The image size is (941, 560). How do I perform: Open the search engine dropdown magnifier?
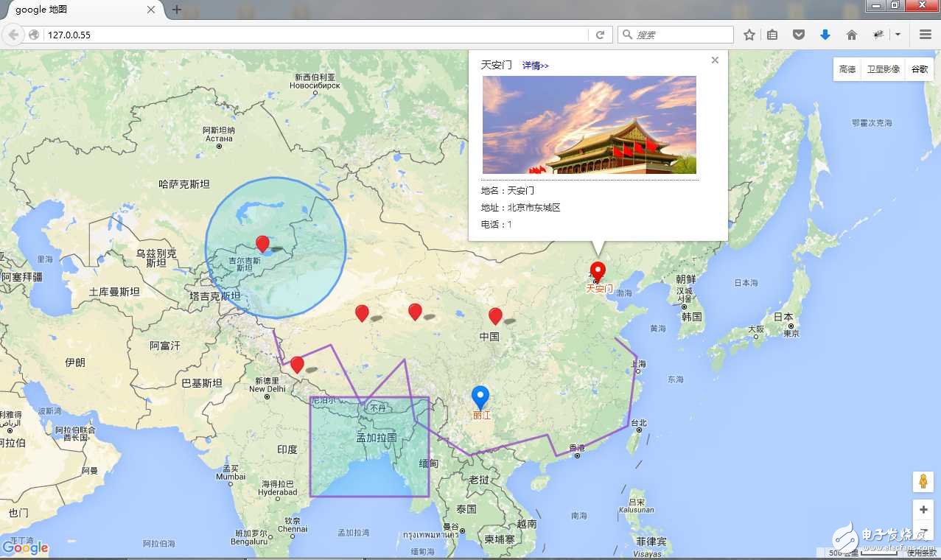click(627, 35)
